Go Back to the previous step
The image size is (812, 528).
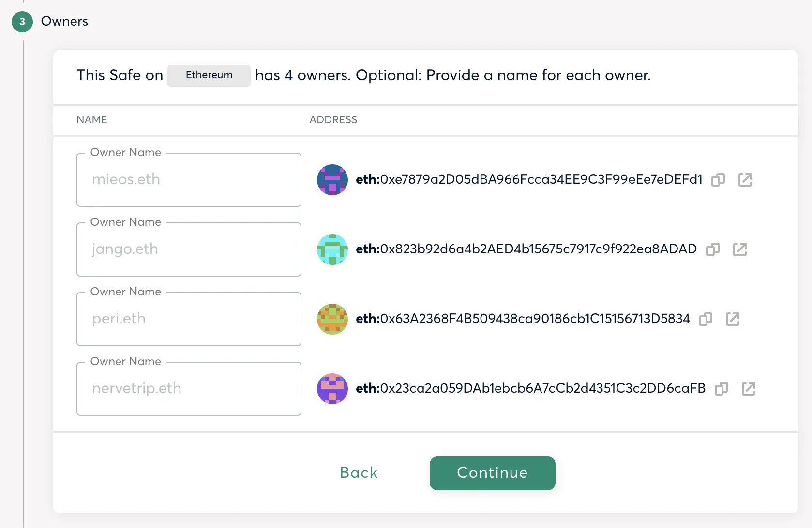359,473
